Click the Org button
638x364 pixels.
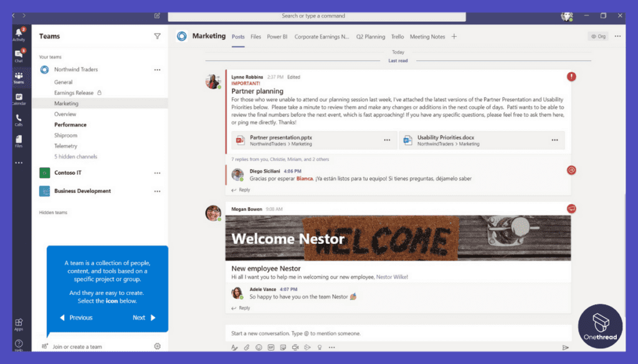pyautogui.click(x=598, y=36)
